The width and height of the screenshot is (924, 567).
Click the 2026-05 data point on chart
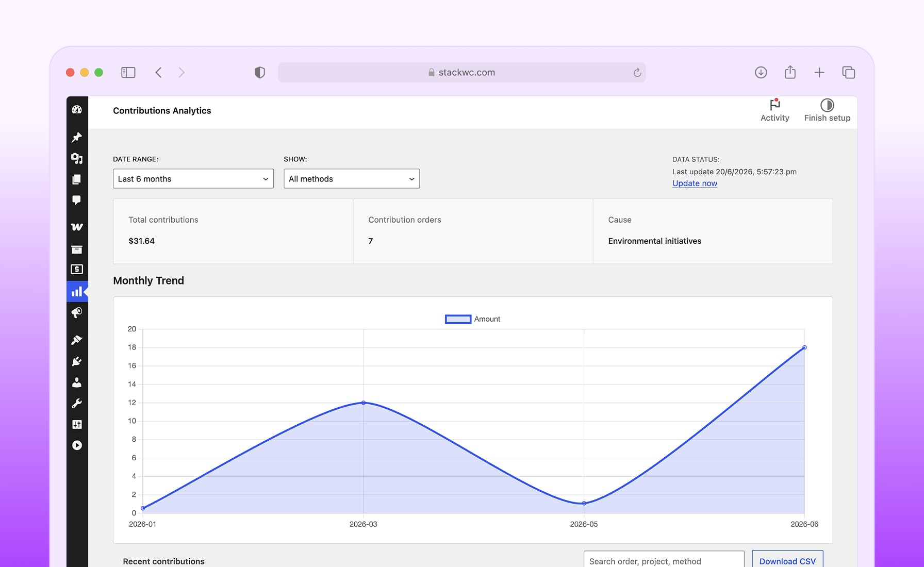584,503
